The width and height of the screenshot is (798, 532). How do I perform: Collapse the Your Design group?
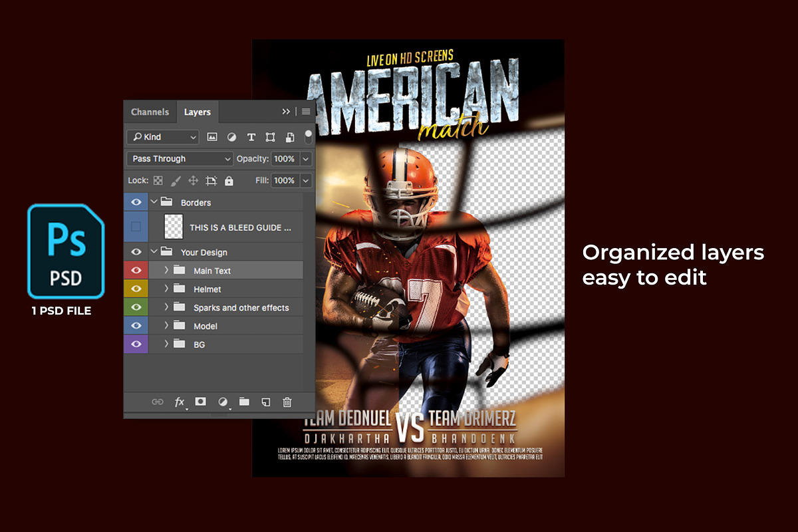(x=154, y=252)
